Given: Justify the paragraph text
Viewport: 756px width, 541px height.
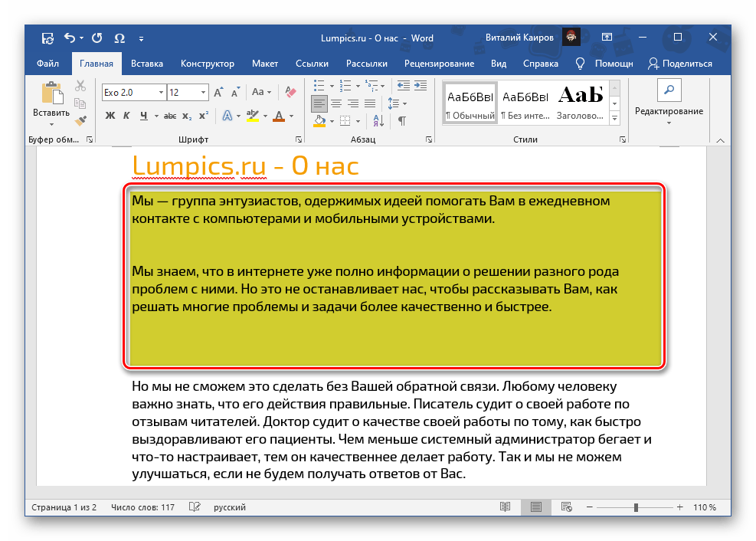Looking at the screenshot, I should pos(370,103).
